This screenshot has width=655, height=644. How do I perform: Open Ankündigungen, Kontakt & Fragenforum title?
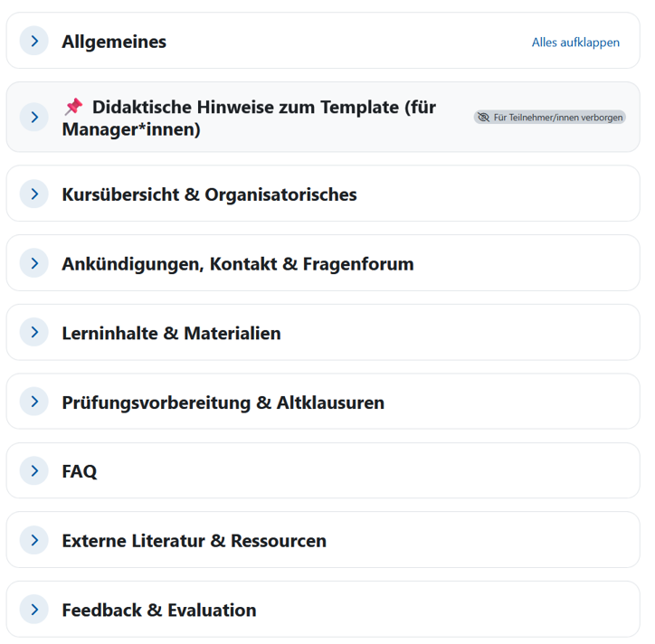[237, 264]
